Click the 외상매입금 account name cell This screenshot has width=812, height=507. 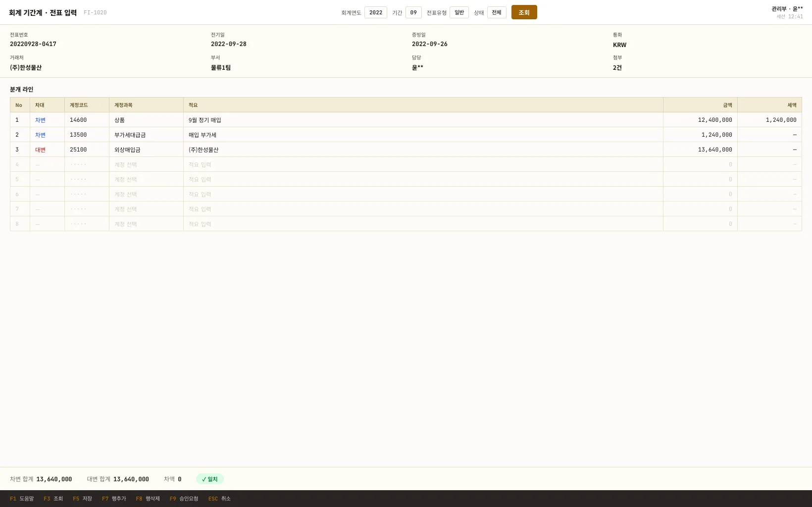(x=146, y=150)
